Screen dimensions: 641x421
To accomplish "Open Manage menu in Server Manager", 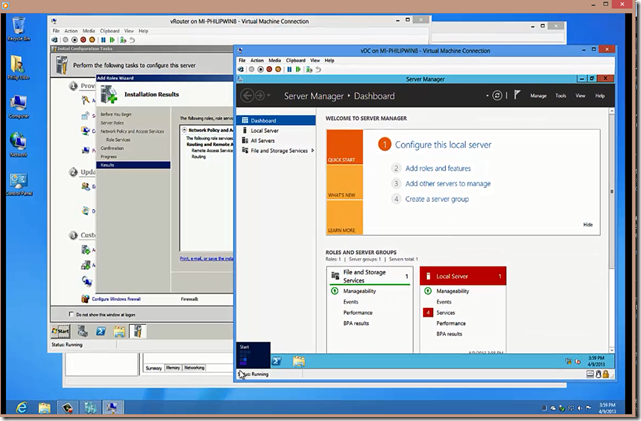I will [x=538, y=96].
